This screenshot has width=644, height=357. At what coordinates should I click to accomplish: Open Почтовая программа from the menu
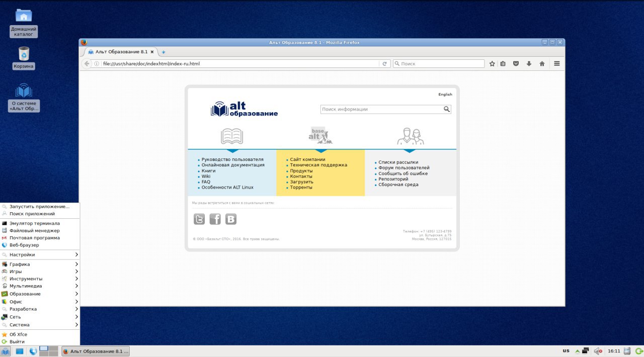tap(40, 238)
